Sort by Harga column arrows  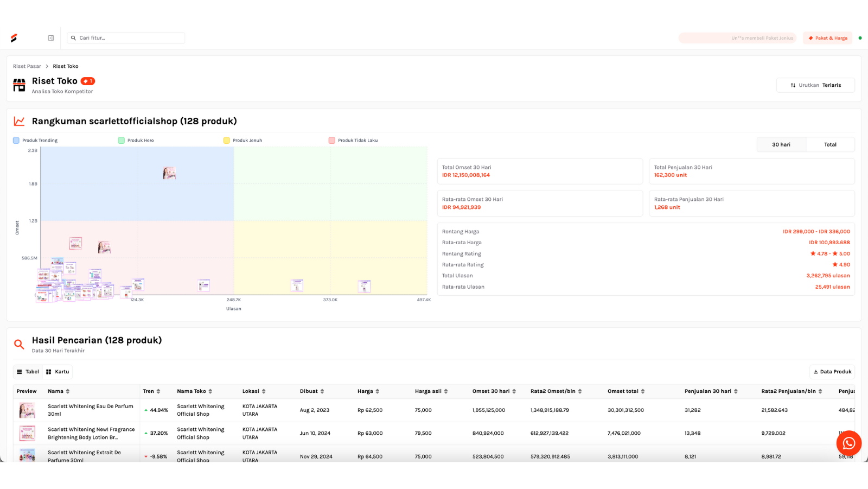click(x=378, y=391)
